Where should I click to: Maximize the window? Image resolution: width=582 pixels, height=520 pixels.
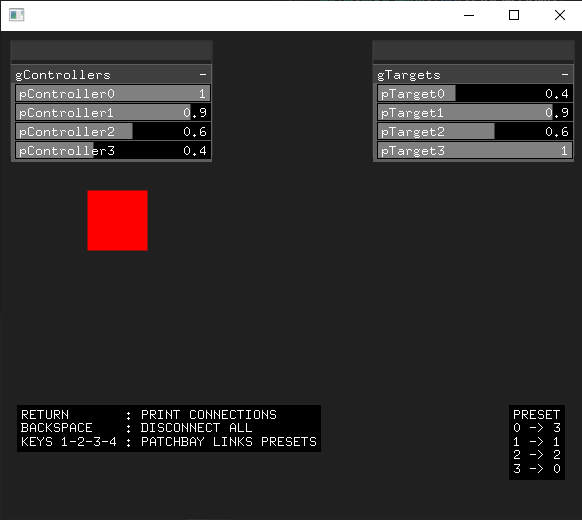(x=514, y=15)
